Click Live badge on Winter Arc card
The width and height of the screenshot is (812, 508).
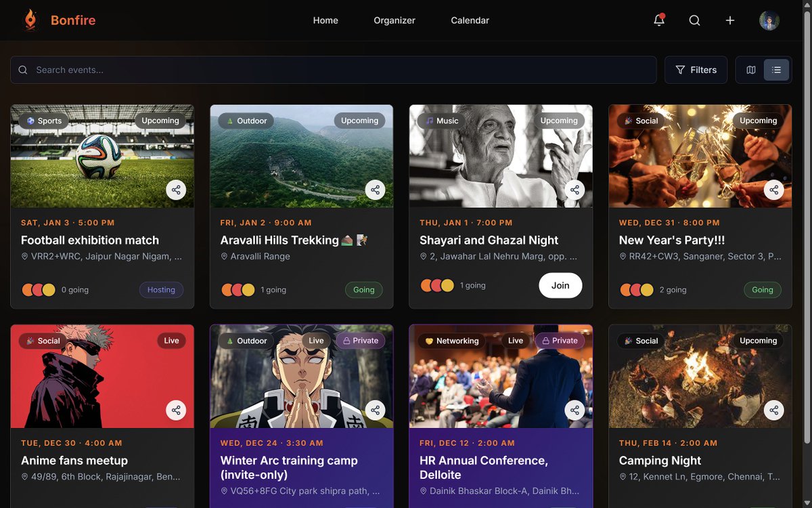(316, 341)
